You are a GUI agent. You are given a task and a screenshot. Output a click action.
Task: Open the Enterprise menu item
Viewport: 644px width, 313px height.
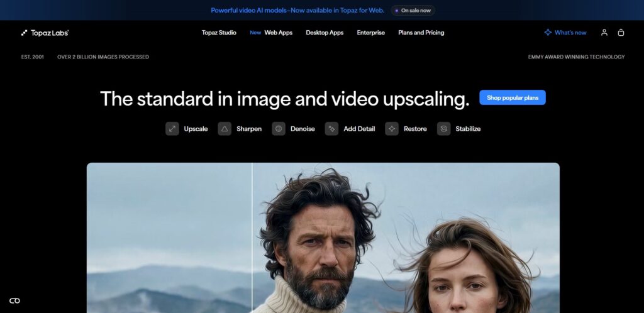click(371, 33)
